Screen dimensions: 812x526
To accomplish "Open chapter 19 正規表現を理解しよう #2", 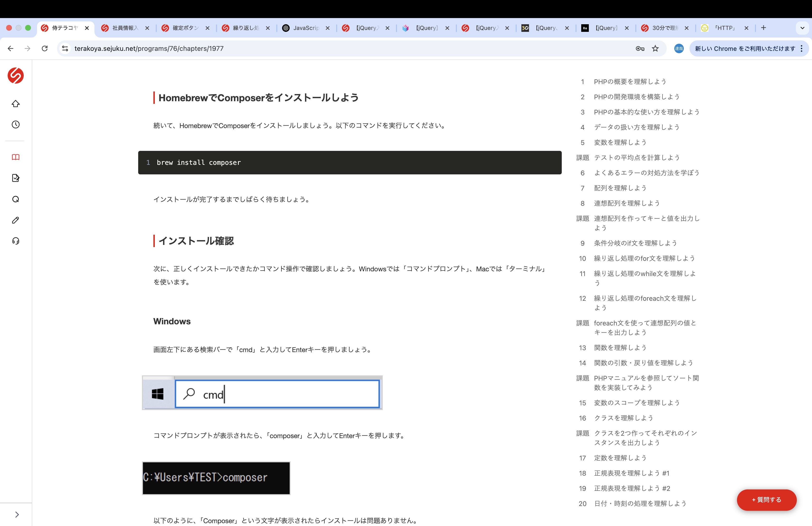I will 632,488.
